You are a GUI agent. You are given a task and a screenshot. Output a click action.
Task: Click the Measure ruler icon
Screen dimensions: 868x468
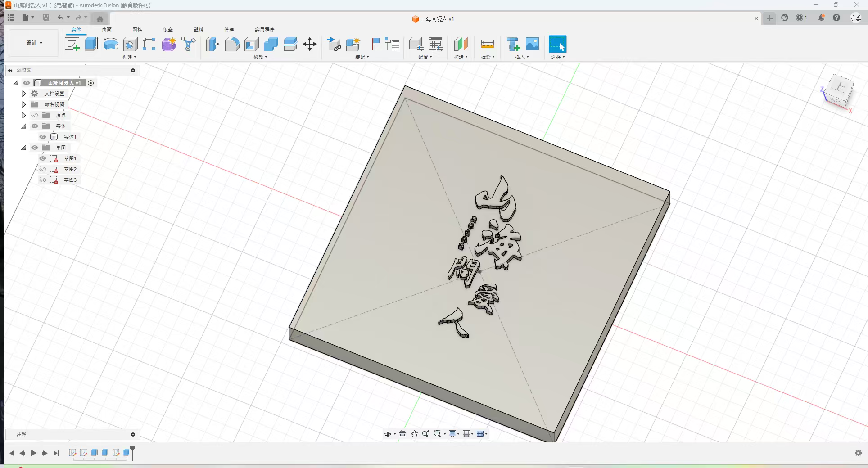click(487, 44)
